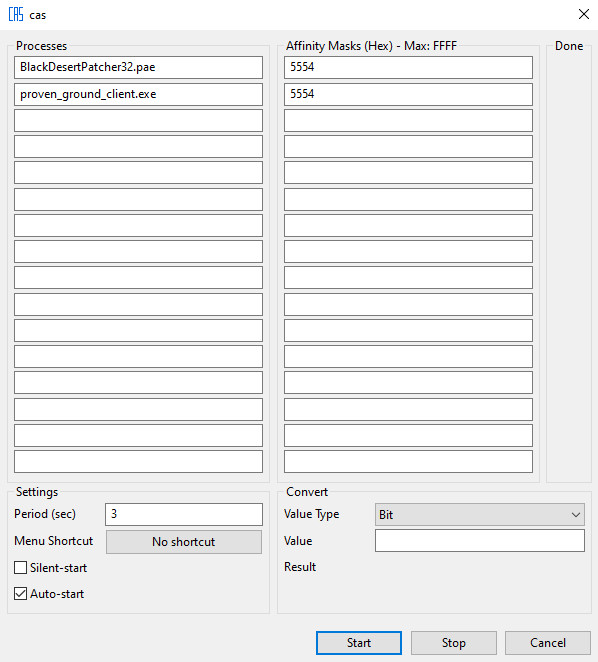Click the Menu Shortcut label
The image size is (598, 662).
tap(54, 541)
